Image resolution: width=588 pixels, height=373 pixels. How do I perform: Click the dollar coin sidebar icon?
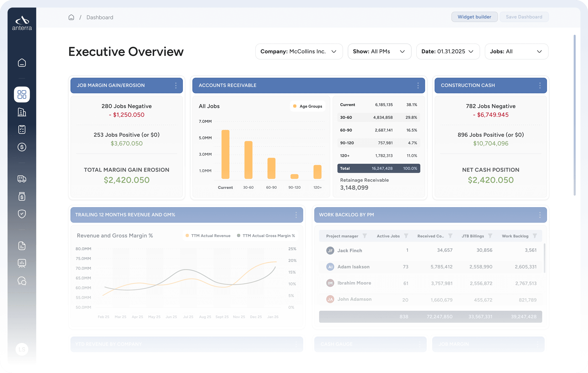[22, 147]
